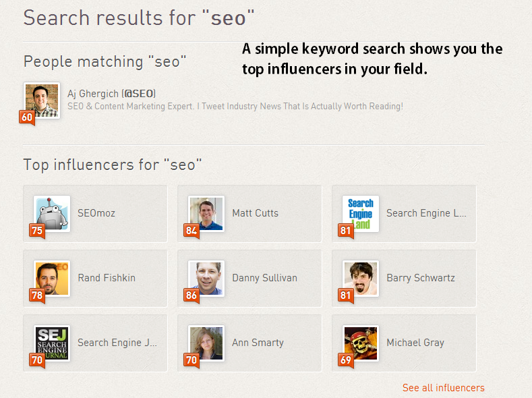Screen dimensions: 532x398
Task: Click Michael Gray pirate skull avatar
Action: coord(361,342)
